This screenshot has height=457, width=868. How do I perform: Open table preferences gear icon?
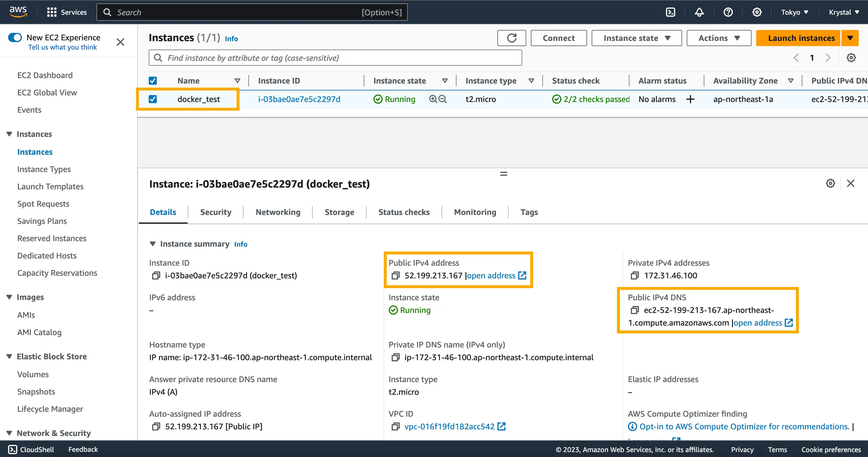pyautogui.click(x=851, y=58)
